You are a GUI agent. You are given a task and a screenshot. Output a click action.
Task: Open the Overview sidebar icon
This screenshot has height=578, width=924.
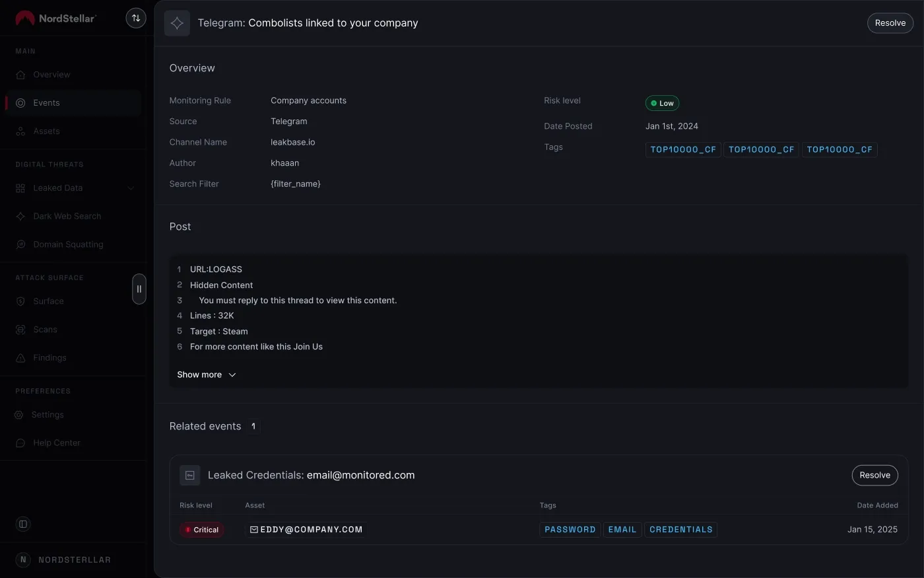coord(22,75)
